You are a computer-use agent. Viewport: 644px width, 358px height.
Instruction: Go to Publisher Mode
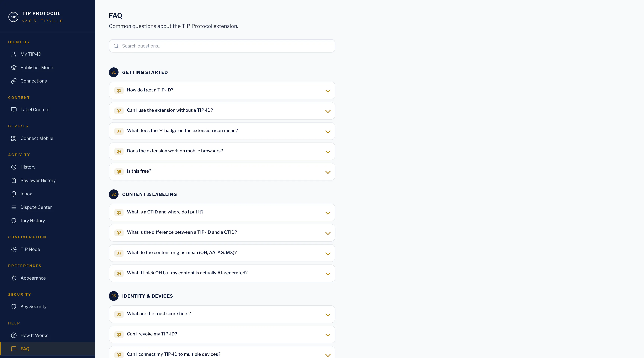pyautogui.click(x=48, y=68)
